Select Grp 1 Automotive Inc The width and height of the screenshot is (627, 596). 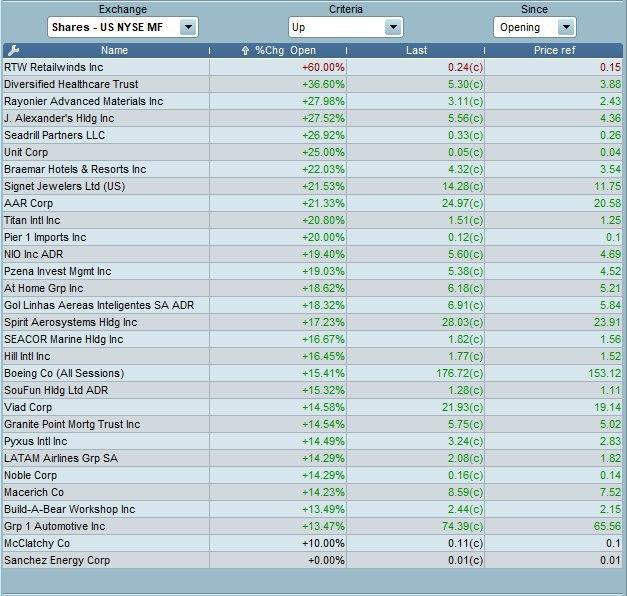pos(55,526)
